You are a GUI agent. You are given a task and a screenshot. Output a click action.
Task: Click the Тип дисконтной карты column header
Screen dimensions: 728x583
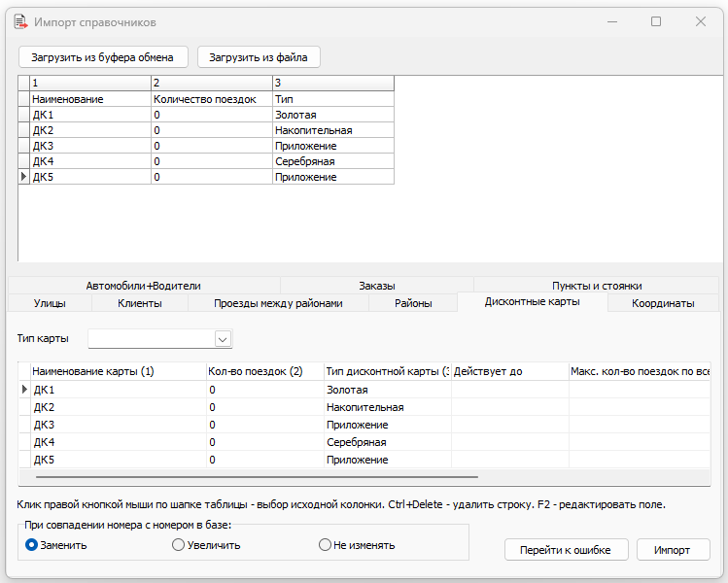(x=387, y=371)
